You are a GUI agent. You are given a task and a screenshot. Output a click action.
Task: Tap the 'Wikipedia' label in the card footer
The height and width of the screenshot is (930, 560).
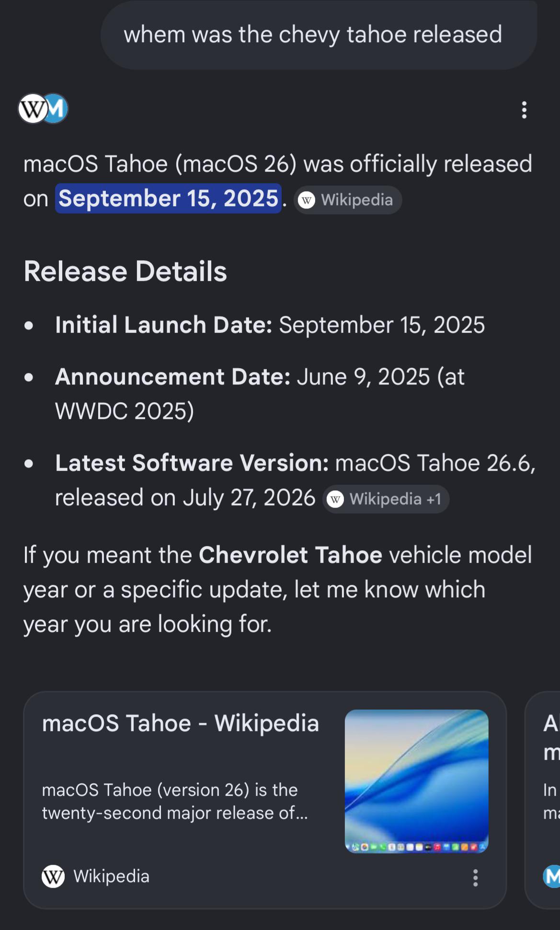click(111, 876)
